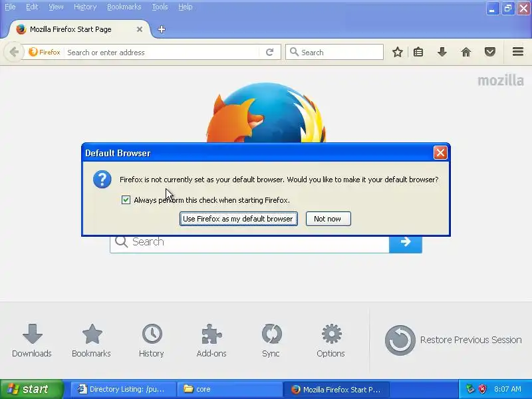The image size is (532, 399).
Task: Click the reload page icon
Action: click(270, 53)
